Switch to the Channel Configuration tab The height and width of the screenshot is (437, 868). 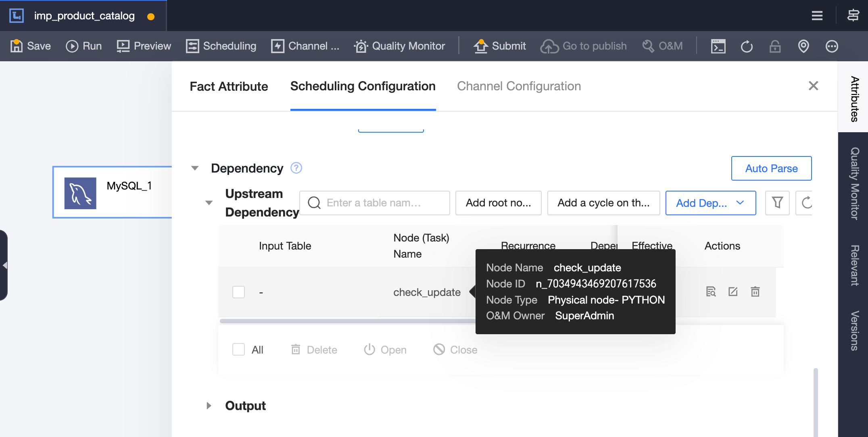click(x=519, y=86)
